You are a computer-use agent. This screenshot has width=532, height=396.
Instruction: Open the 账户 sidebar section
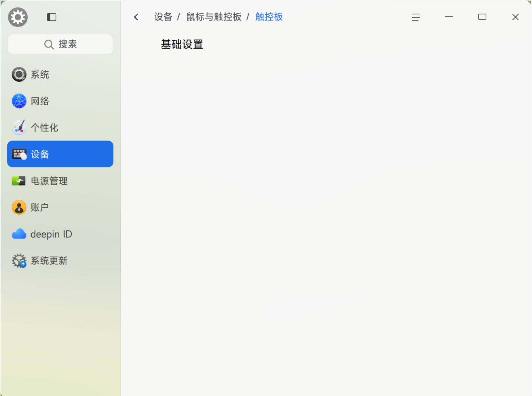click(x=60, y=207)
